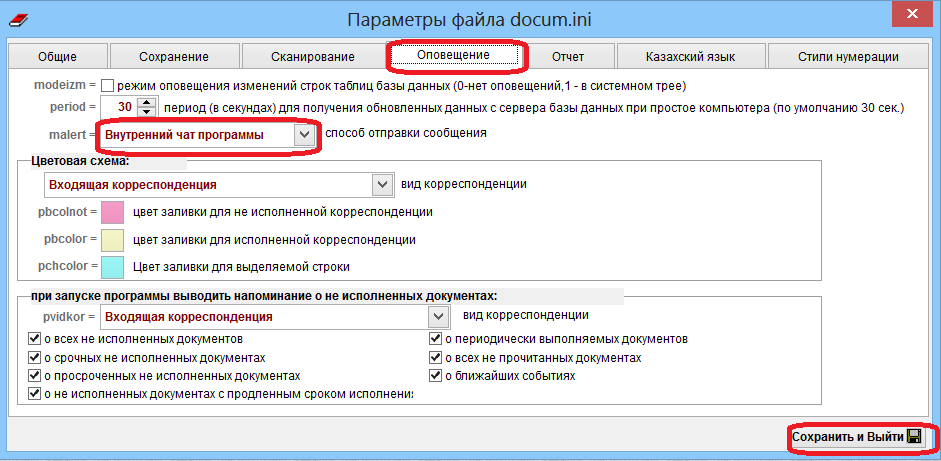Toggle the unread documents reminder checkbox
Image resolution: width=941 pixels, height=461 pixels.
pyautogui.click(x=435, y=358)
